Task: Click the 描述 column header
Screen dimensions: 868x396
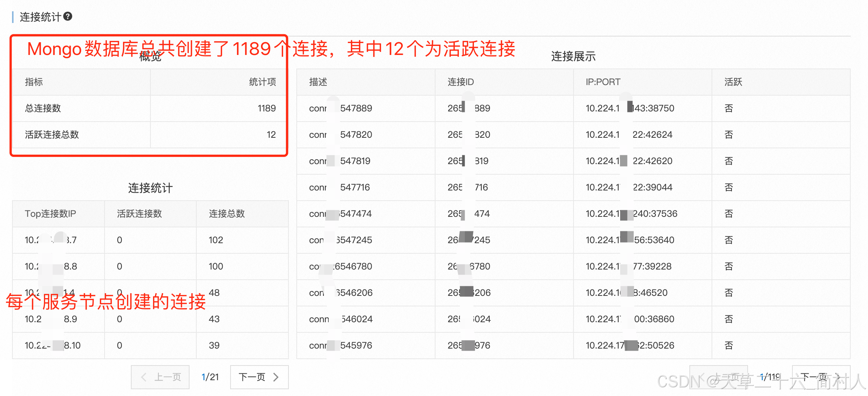Action: point(318,82)
